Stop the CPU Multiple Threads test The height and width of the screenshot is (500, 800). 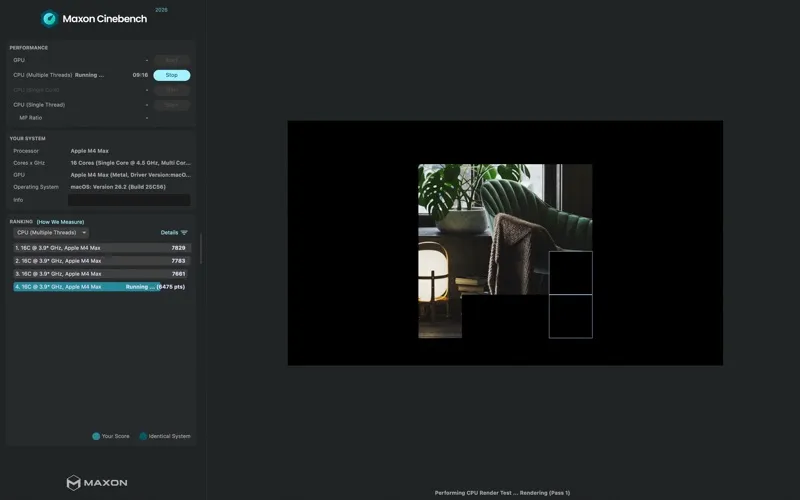tap(171, 75)
